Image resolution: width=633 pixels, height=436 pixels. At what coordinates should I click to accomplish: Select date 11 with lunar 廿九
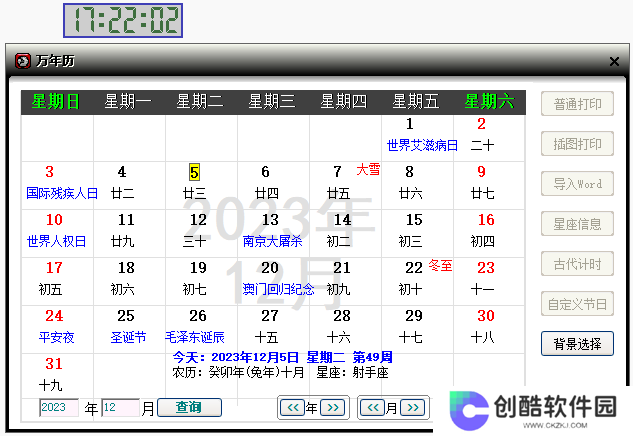coord(129,231)
